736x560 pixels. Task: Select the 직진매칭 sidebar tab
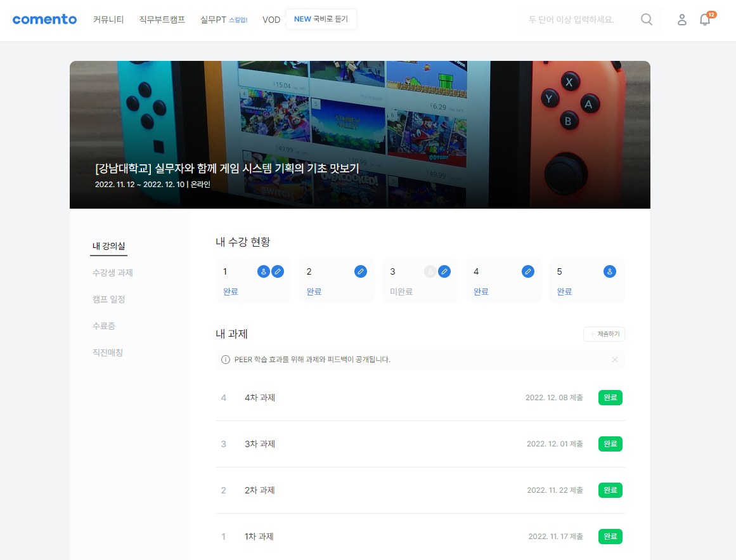tap(108, 353)
